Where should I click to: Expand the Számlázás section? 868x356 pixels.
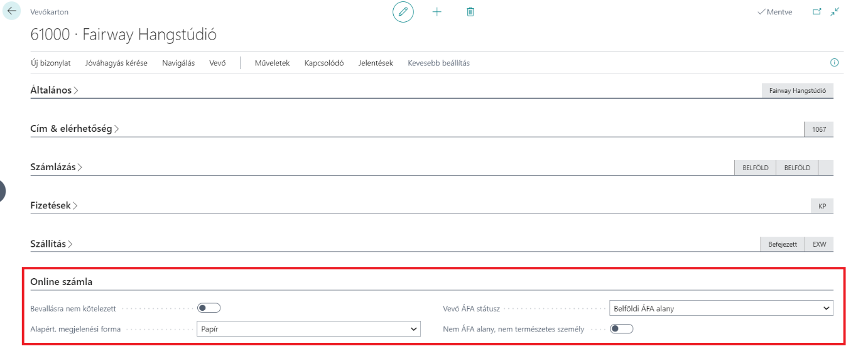(x=57, y=167)
